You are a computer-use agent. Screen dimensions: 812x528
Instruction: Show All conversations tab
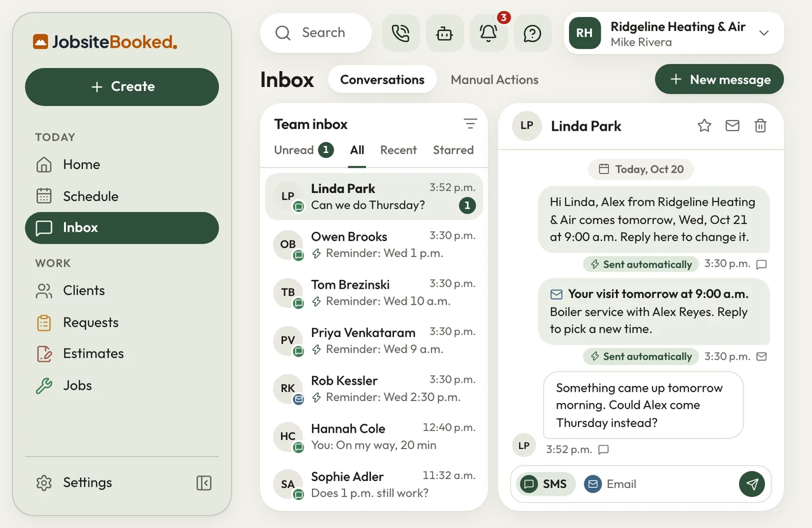pos(357,150)
